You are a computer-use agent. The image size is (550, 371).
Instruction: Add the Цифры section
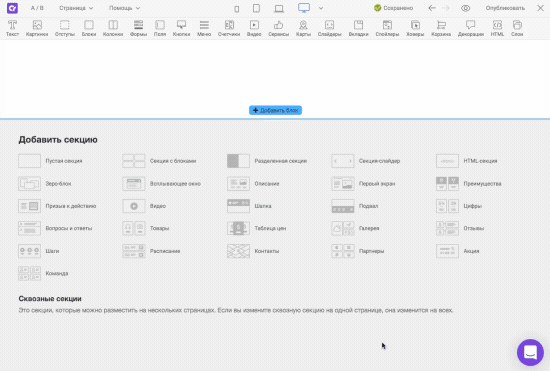(459, 206)
